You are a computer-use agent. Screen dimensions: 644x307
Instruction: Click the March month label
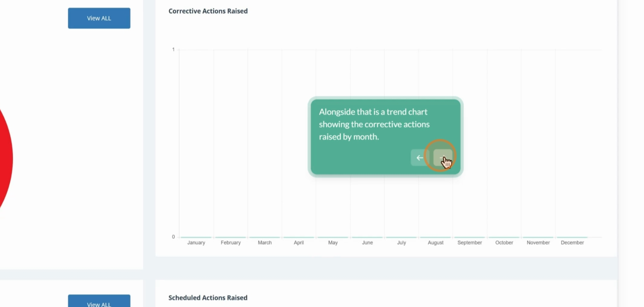[x=264, y=243]
